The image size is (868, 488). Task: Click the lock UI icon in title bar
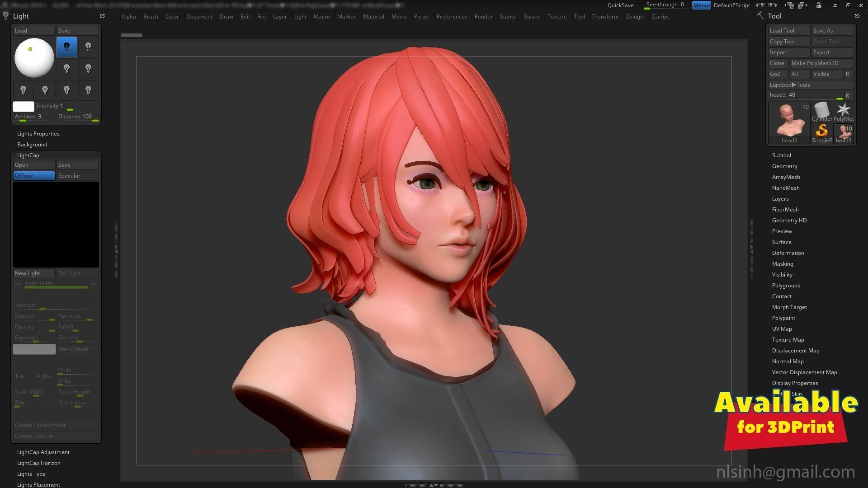(819, 5)
